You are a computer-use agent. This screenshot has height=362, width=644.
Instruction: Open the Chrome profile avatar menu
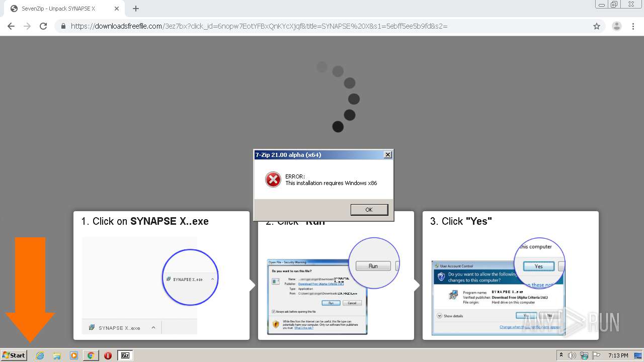[617, 26]
